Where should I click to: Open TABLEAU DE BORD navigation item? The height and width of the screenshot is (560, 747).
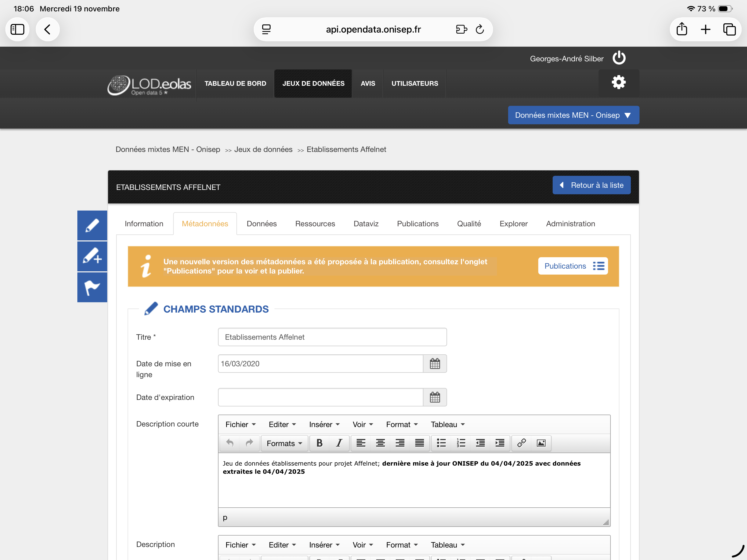point(235,83)
